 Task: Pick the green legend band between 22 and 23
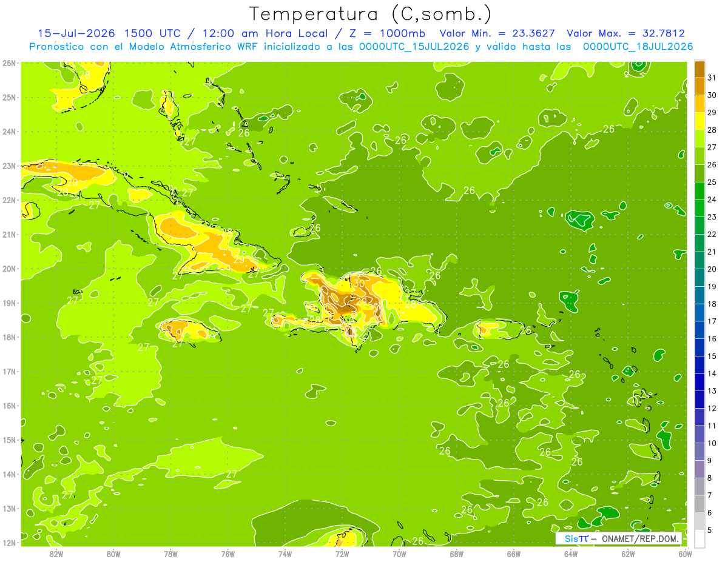point(699,225)
